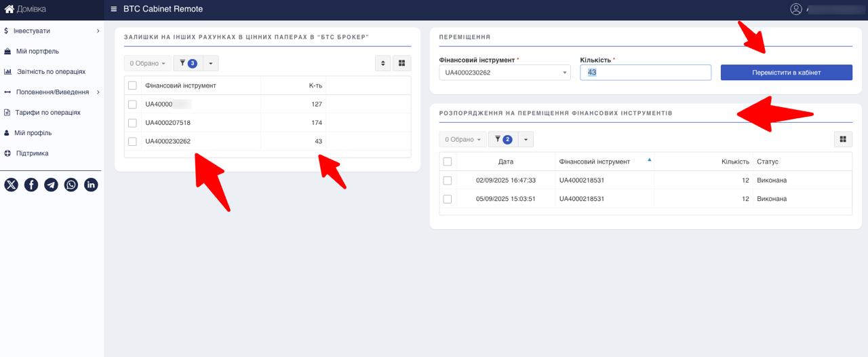Viewport: 868px width, 357px height.
Task: Open the X (Twitter) social link
Action: coord(12,185)
